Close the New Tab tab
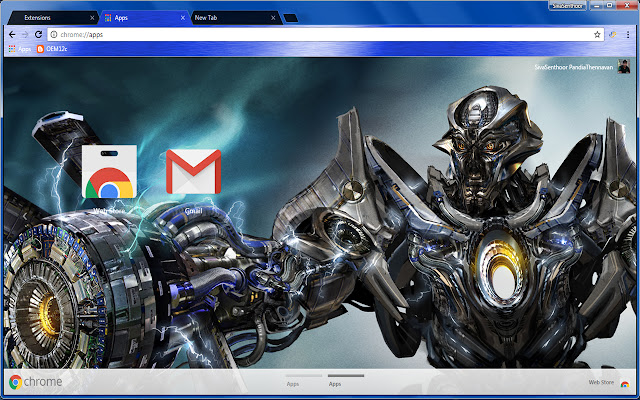The image size is (640, 400). 272,17
